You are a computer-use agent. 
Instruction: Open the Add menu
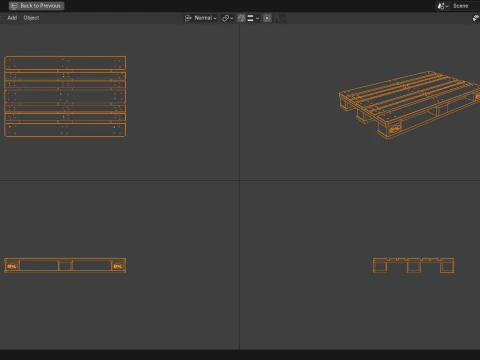click(12, 18)
